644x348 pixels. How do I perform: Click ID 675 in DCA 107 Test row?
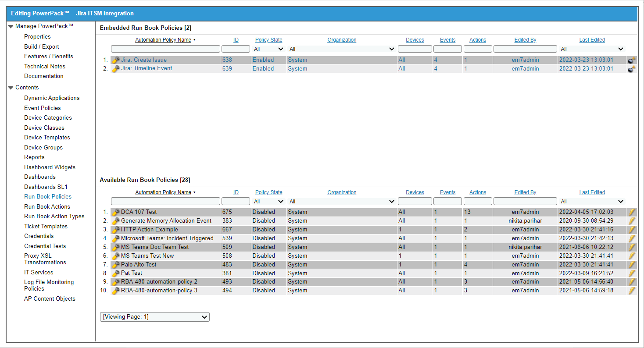227,212
